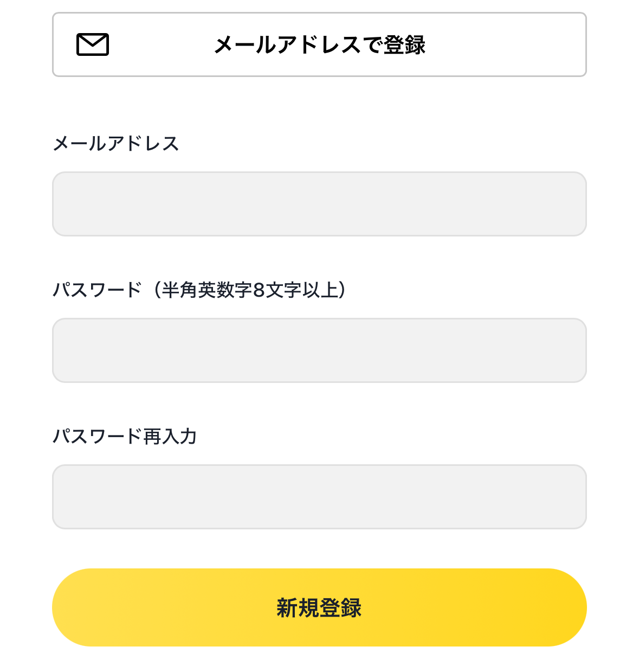The width and height of the screenshot is (639, 672).
Task: Select the パスワード再入力 input field
Action: pyautogui.click(x=319, y=497)
